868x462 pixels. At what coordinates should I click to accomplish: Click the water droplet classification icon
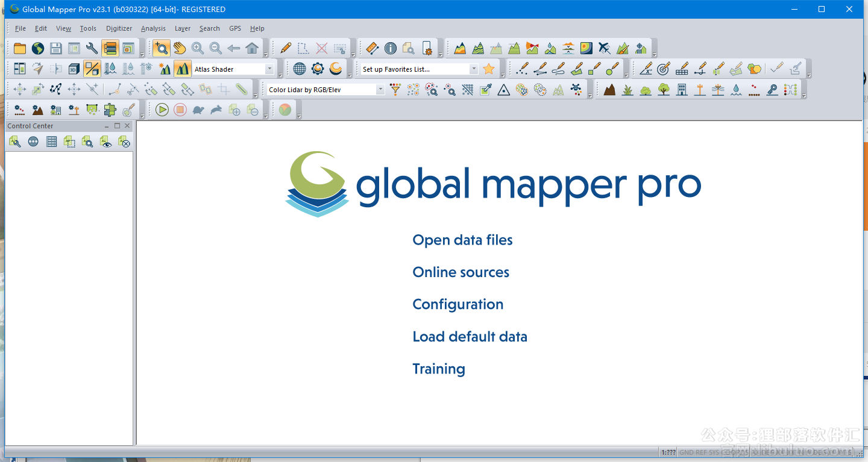[736, 90]
